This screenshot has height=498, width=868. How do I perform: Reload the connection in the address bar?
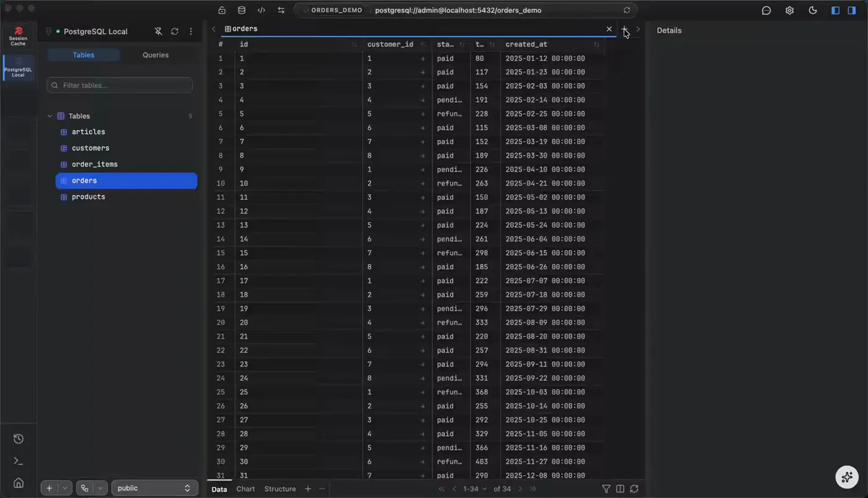pos(627,11)
